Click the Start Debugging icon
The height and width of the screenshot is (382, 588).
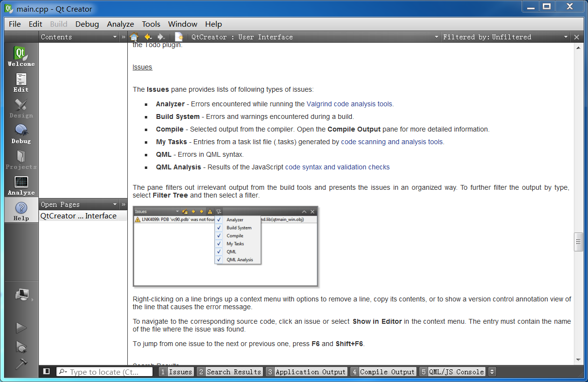(x=21, y=346)
